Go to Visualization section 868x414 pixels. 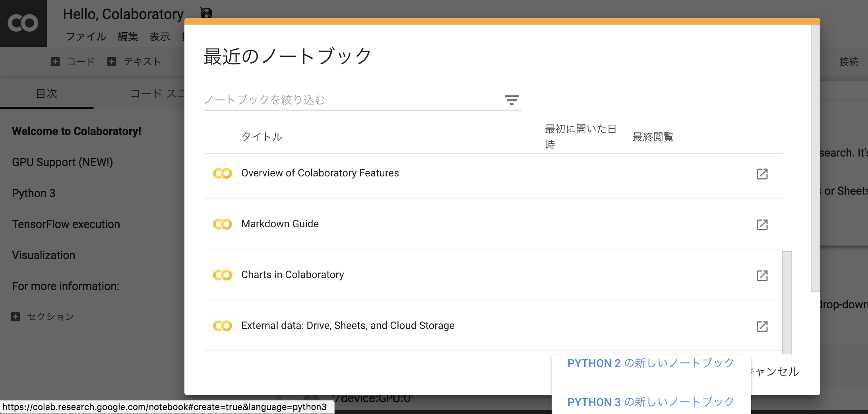tap(44, 255)
